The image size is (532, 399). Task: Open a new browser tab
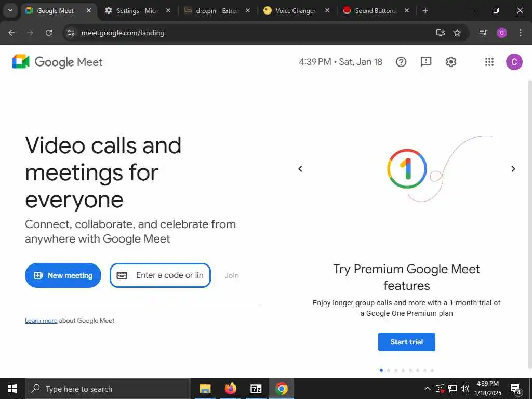tap(425, 11)
